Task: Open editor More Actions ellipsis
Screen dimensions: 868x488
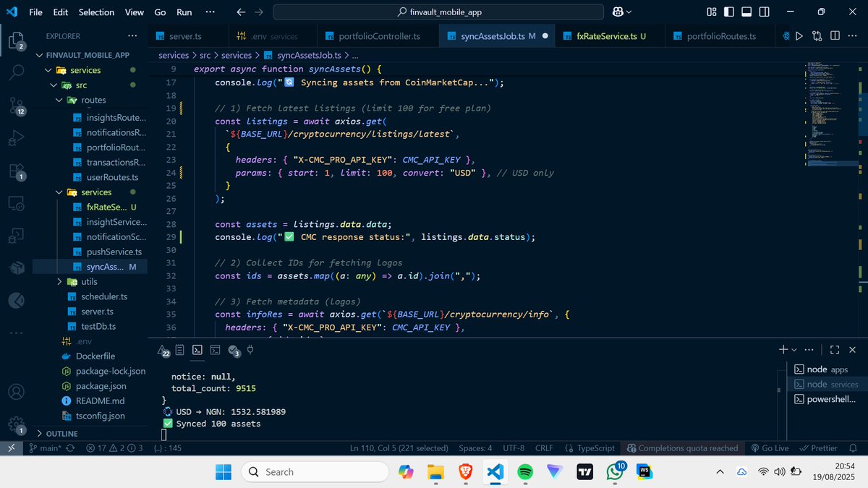Action: pyautogui.click(x=854, y=35)
